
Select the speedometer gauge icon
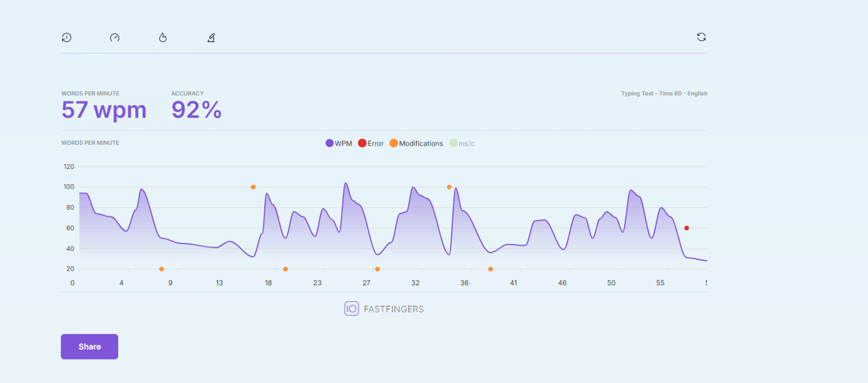(114, 37)
